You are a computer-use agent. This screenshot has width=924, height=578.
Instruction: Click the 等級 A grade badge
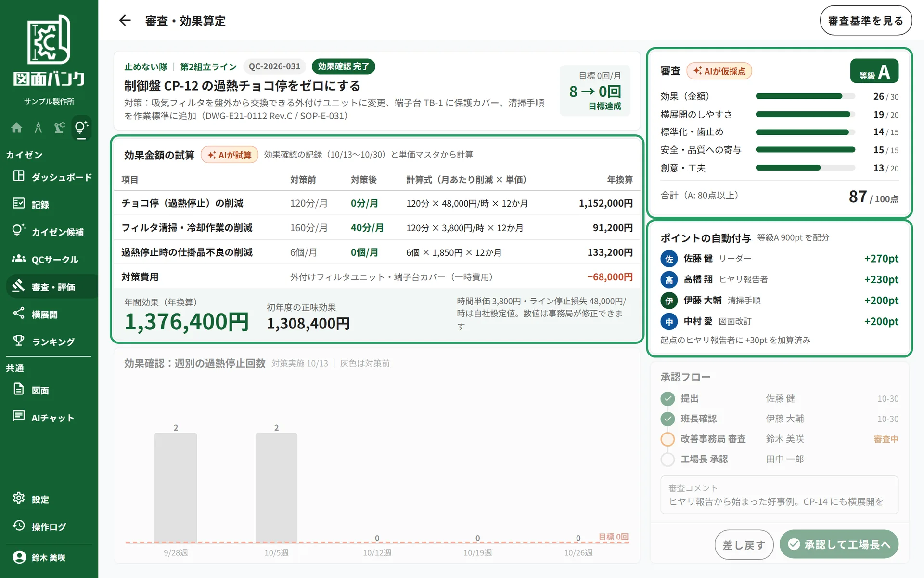874,71
